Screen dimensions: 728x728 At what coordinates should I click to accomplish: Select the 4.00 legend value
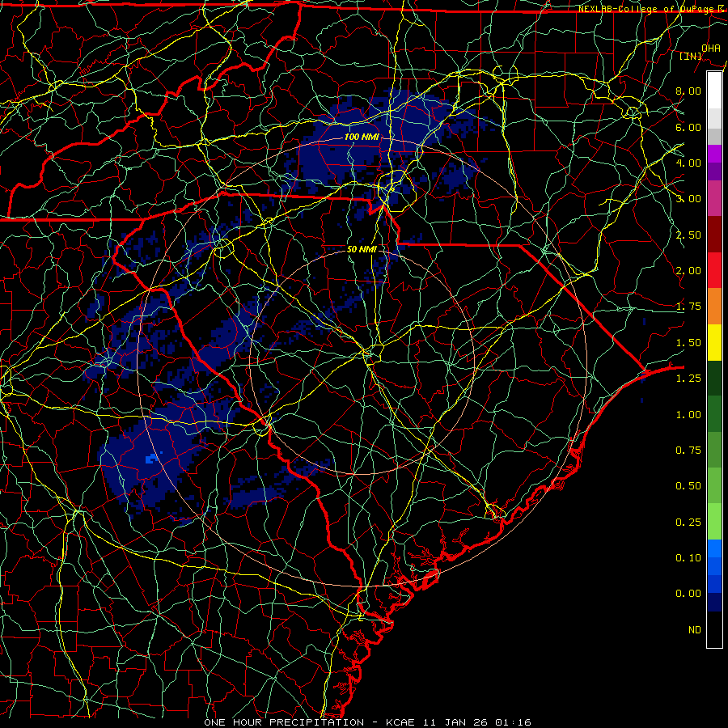(688, 163)
